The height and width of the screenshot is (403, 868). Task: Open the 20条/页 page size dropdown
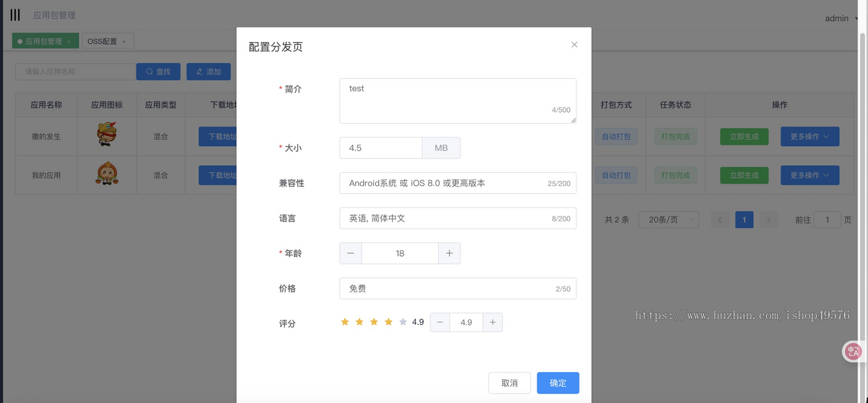(668, 220)
